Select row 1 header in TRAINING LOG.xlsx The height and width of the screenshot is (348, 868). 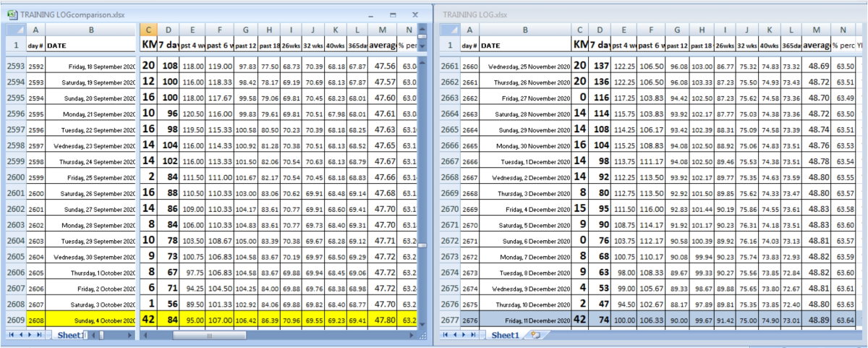pos(449,45)
